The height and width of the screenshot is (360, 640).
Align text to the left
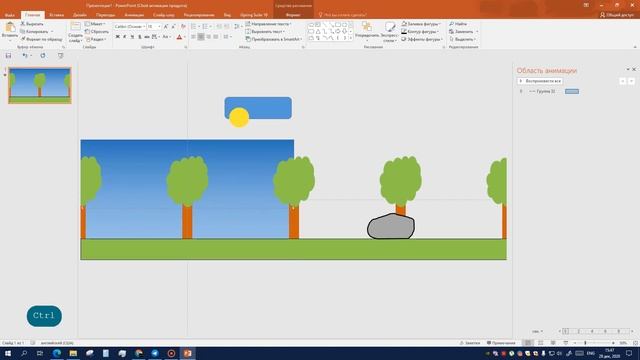point(193,37)
